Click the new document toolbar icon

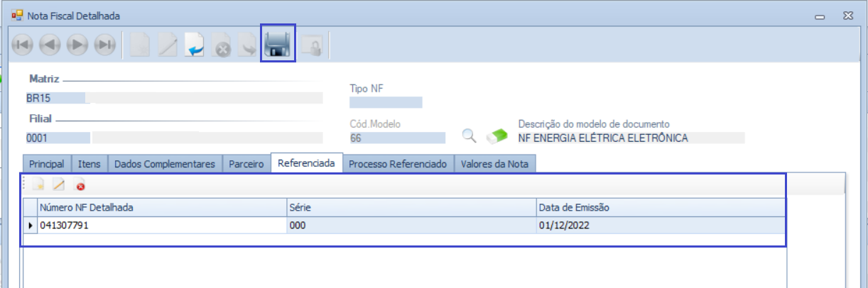pos(141,45)
